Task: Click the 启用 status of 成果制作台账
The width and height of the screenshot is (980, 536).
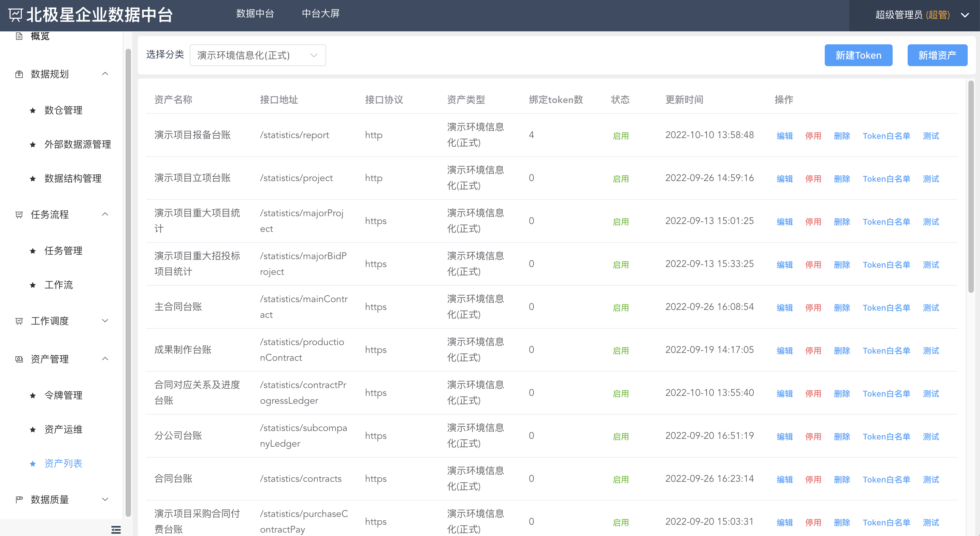Action: point(620,351)
